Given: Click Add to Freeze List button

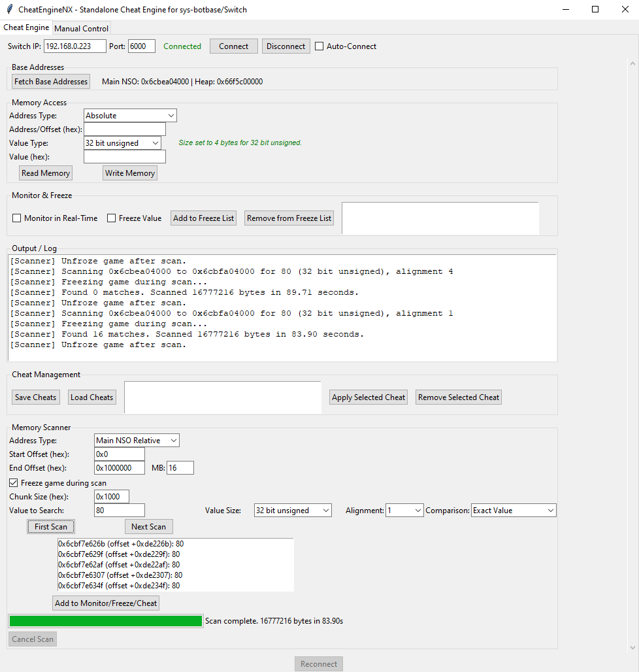Looking at the screenshot, I should [203, 218].
